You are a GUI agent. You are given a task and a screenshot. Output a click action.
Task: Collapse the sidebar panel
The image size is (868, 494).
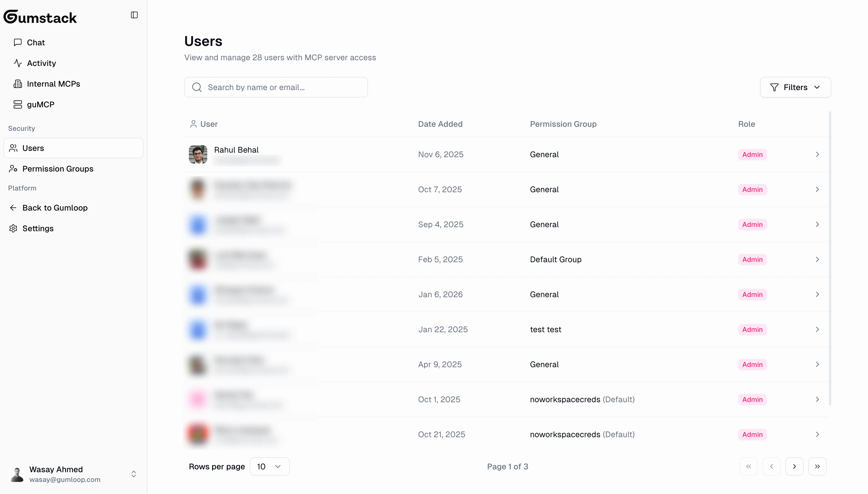click(x=134, y=15)
